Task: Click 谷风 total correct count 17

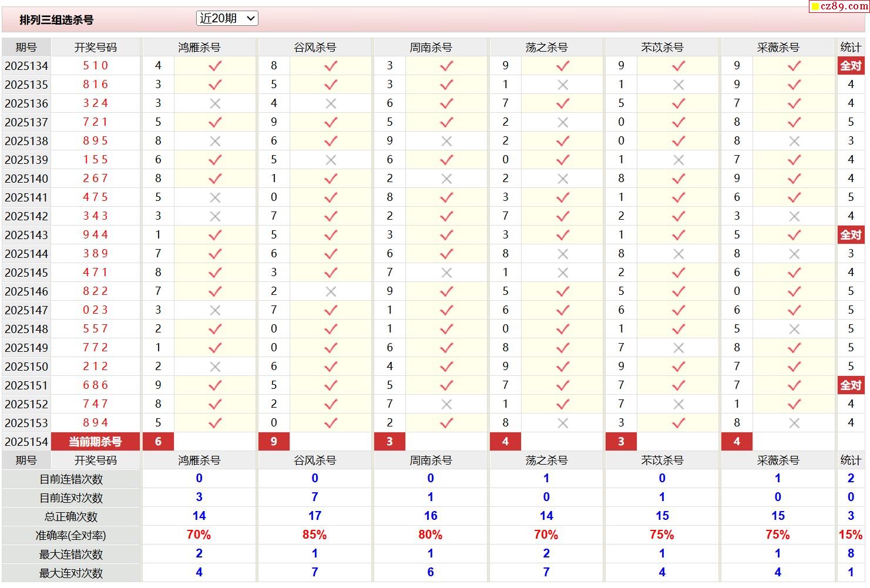Action: tap(315, 516)
